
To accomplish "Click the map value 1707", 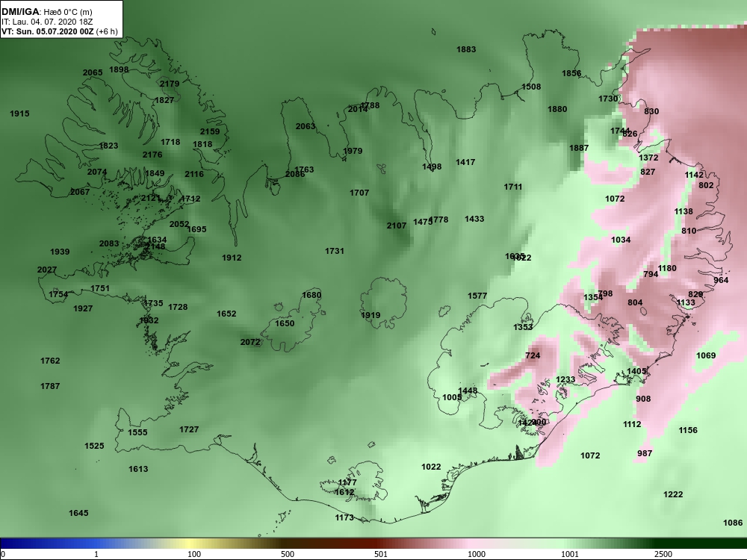I will (x=359, y=193).
